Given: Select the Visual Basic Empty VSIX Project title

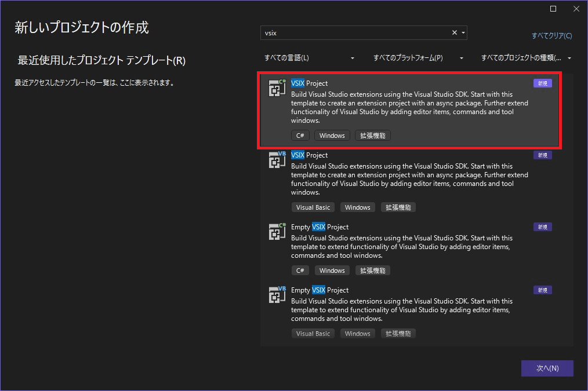Looking at the screenshot, I should [x=320, y=290].
